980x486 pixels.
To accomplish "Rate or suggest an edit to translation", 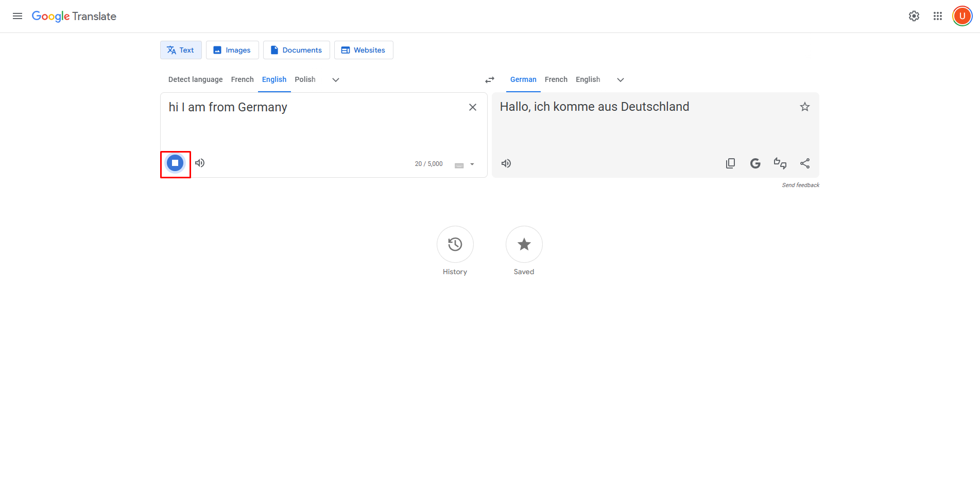I will pos(780,163).
